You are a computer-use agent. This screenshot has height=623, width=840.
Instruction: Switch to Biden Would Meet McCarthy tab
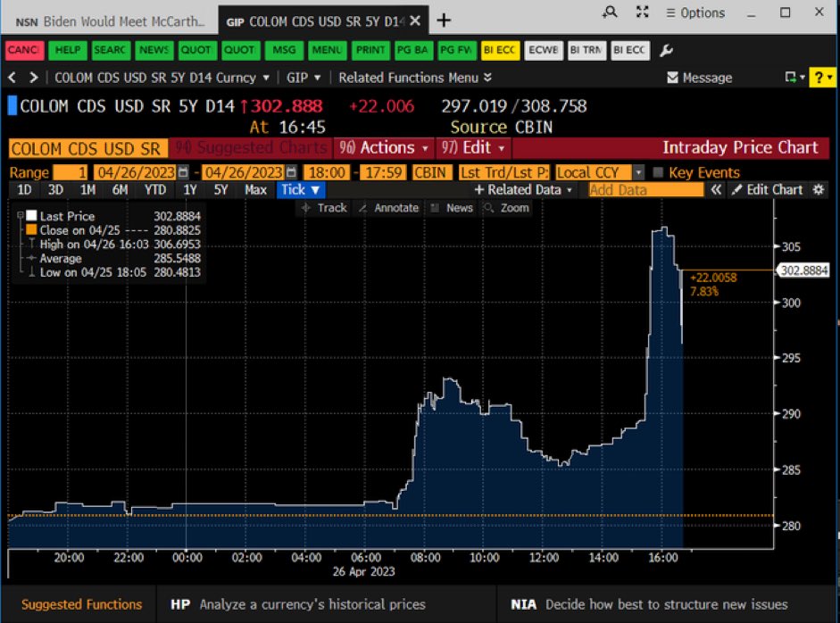coord(109,21)
